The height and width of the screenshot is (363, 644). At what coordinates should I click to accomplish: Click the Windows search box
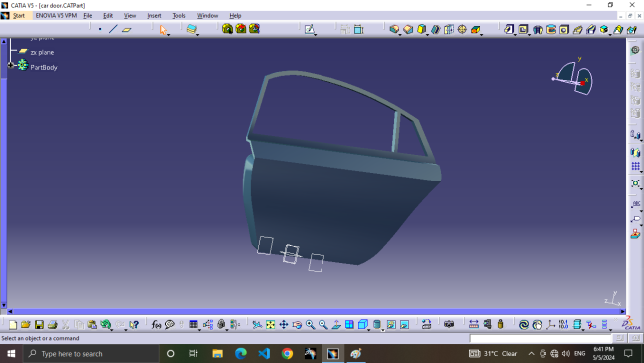coord(91,354)
